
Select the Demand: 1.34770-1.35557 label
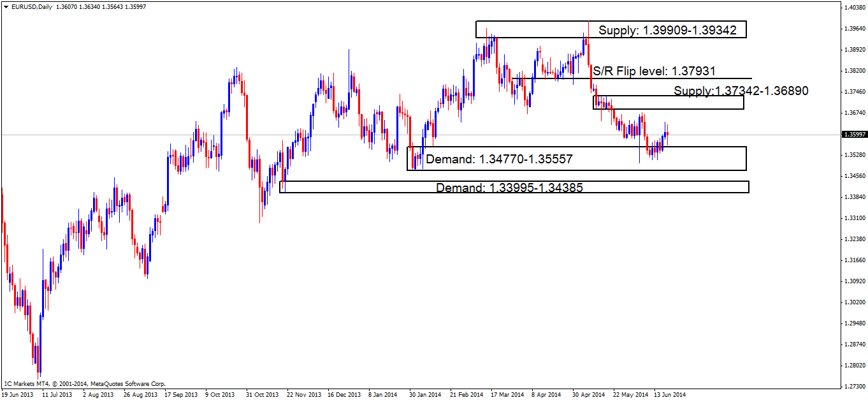pos(500,159)
